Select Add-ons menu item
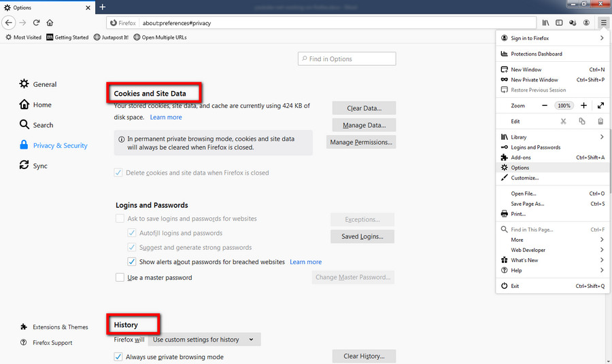The width and height of the screenshot is (612, 364). [x=553, y=158]
